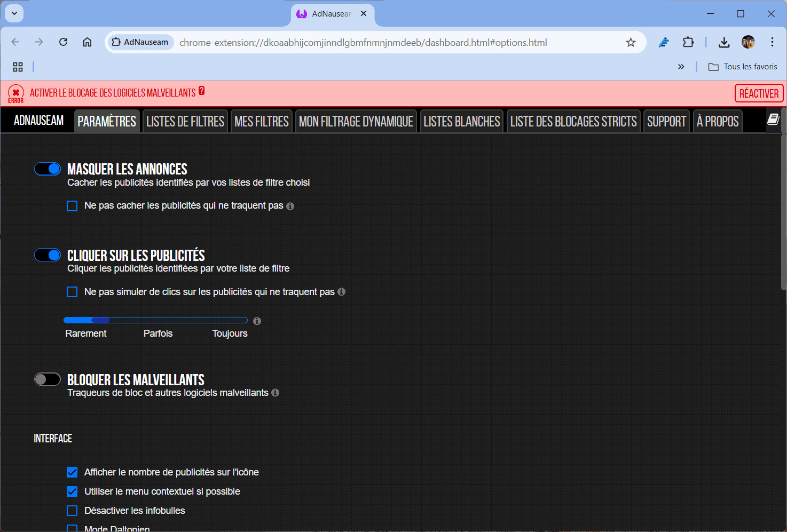787x532 pixels.
Task: Set slider to Rarement label
Action: [x=86, y=334]
